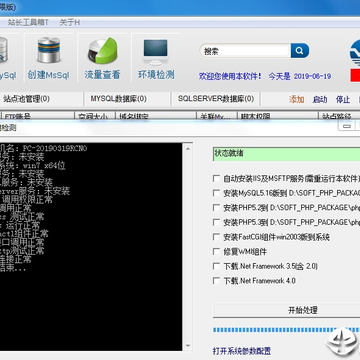Enable 自动安装IIS及MSFTP服务 checkbox
The image size is (360, 360).
coord(216,178)
